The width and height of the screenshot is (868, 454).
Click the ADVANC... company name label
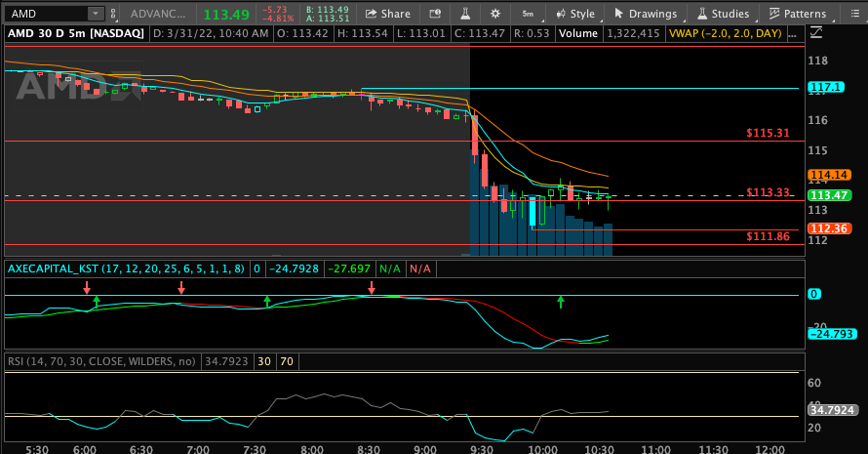click(158, 14)
